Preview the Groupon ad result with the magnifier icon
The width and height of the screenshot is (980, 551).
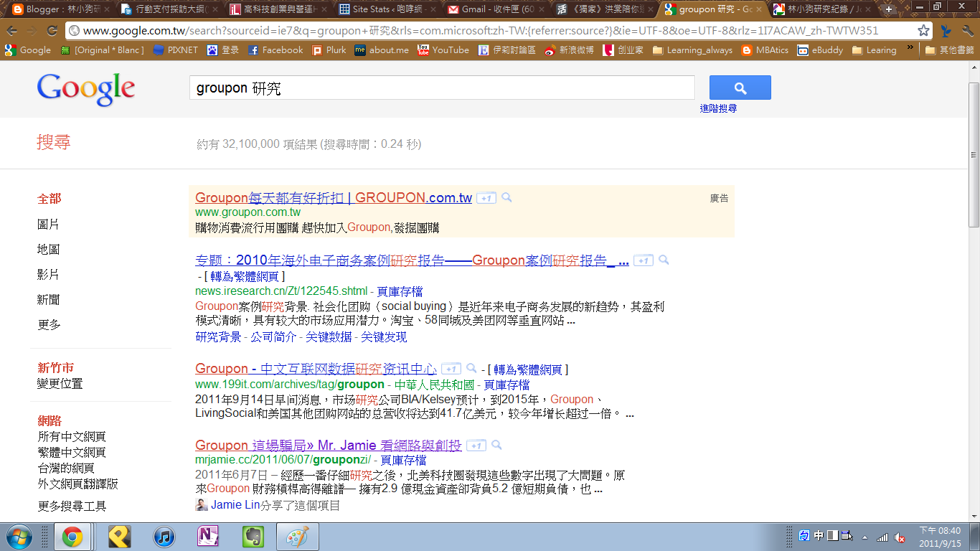pos(507,197)
